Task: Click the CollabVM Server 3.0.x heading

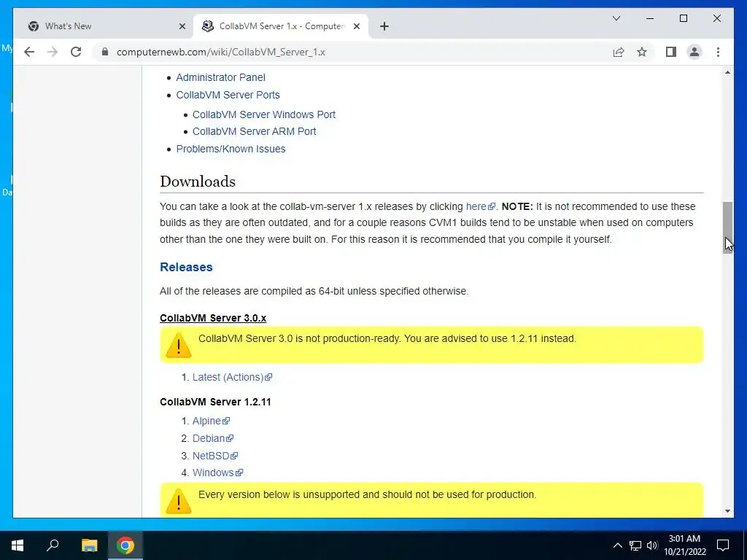Action: [x=213, y=318]
